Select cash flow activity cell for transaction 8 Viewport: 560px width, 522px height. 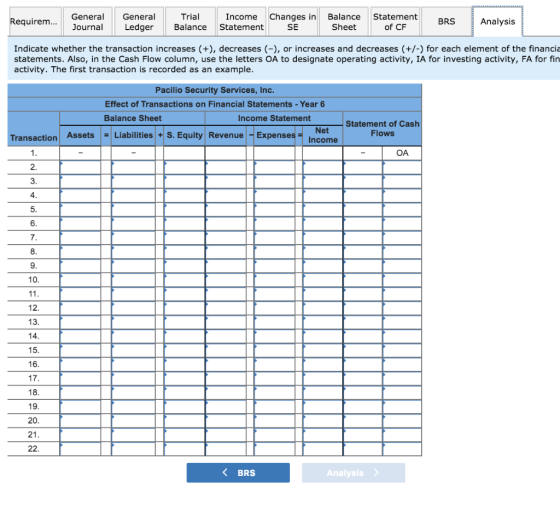pos(402,252)
